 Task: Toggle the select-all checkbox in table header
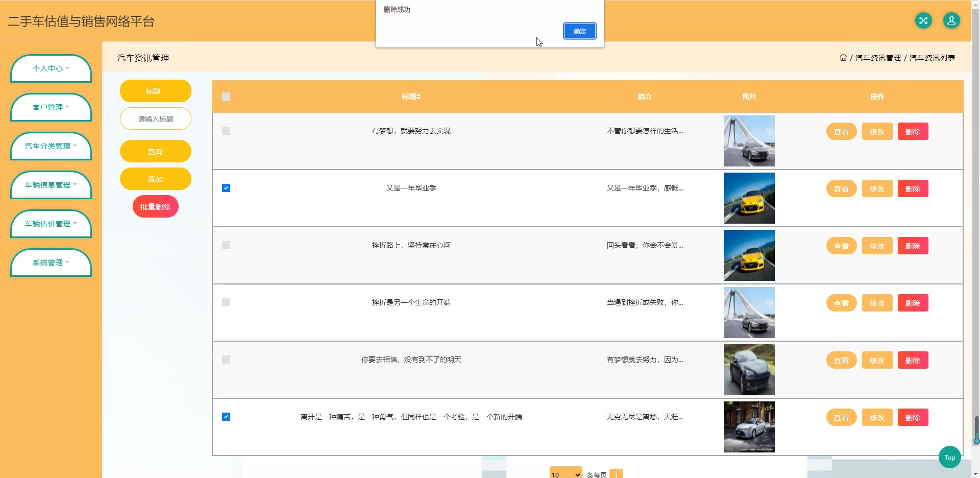tap(226, 97)
